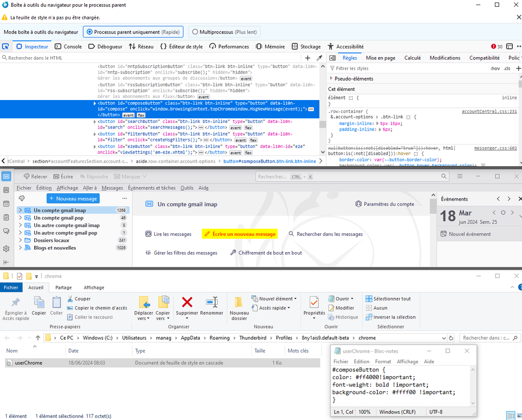Switch to the Console tab in DevTools

[x=68, y=46]
